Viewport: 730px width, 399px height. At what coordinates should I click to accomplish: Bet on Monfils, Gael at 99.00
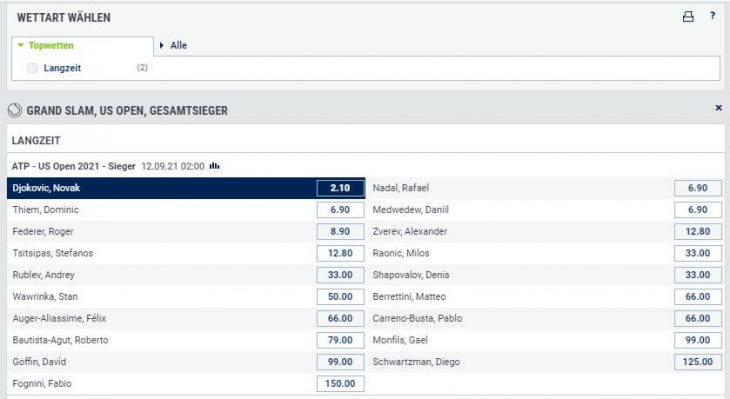[697, 340]
